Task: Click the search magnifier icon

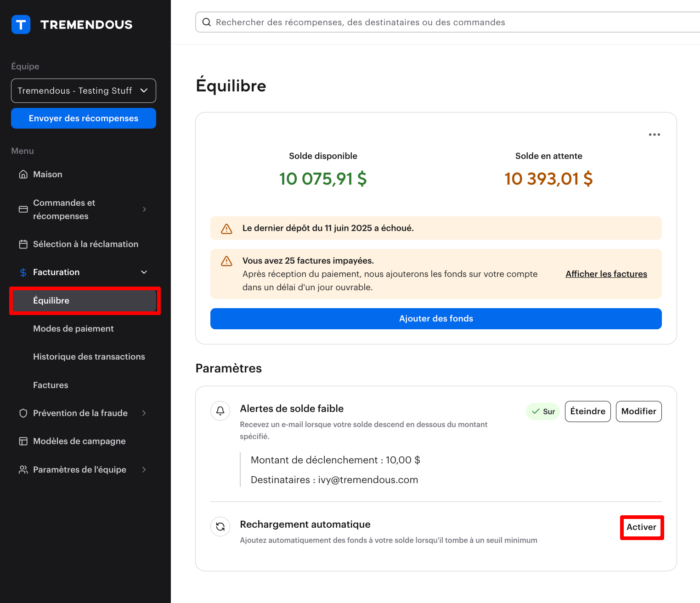Action: [207, 23]
